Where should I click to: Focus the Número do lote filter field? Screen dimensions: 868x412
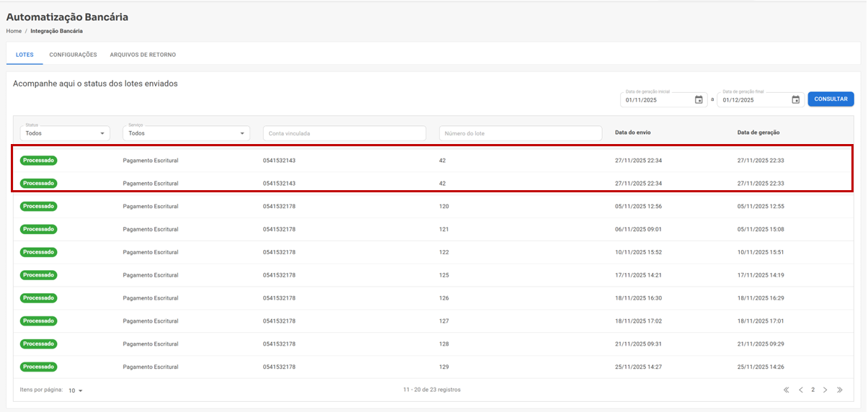521,133
